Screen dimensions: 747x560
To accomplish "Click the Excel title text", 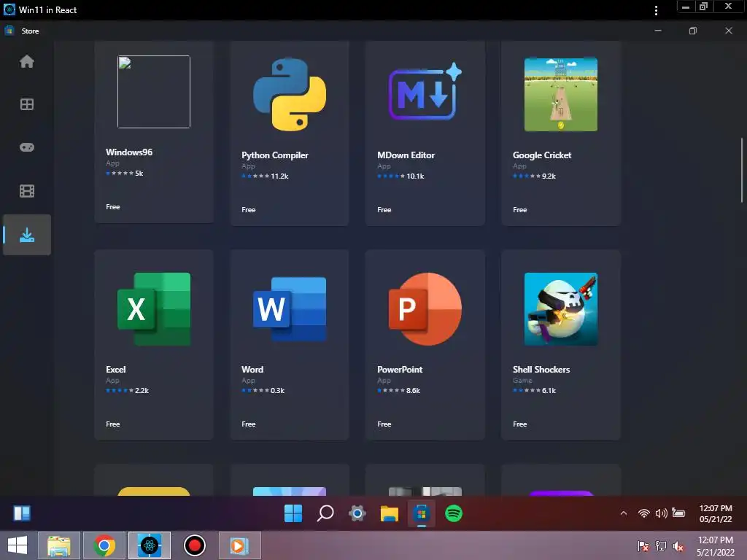I will 116,370.
